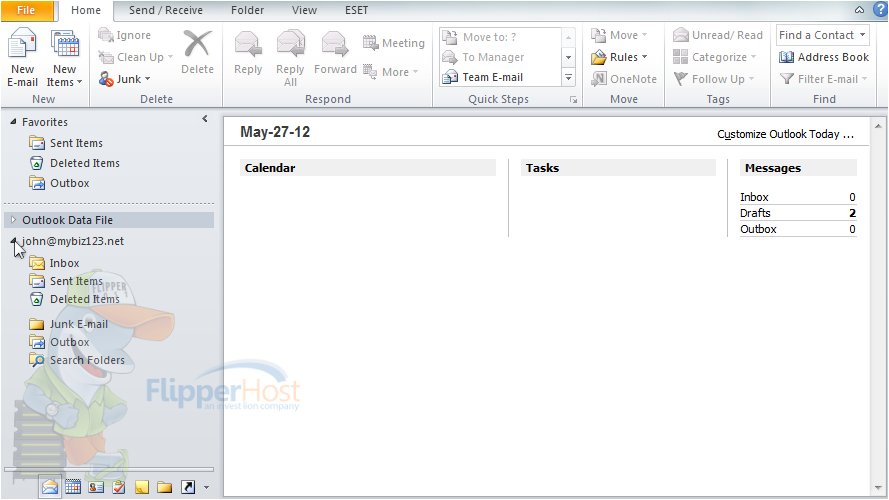Open the Manage Quick Steps dialog launcher

coord(573,100)
